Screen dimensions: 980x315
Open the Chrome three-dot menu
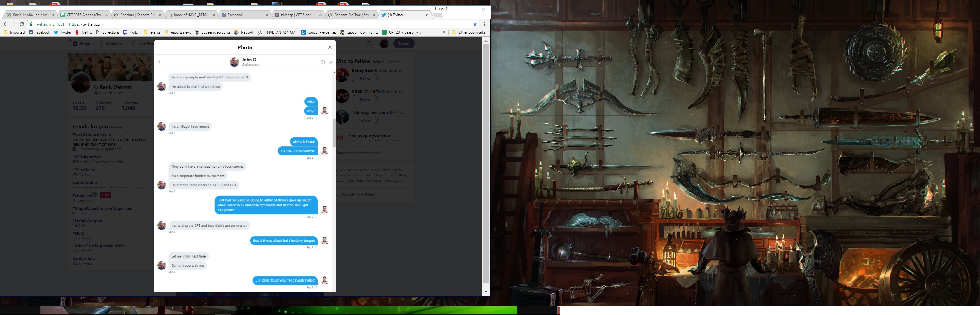tap(484, 24)
